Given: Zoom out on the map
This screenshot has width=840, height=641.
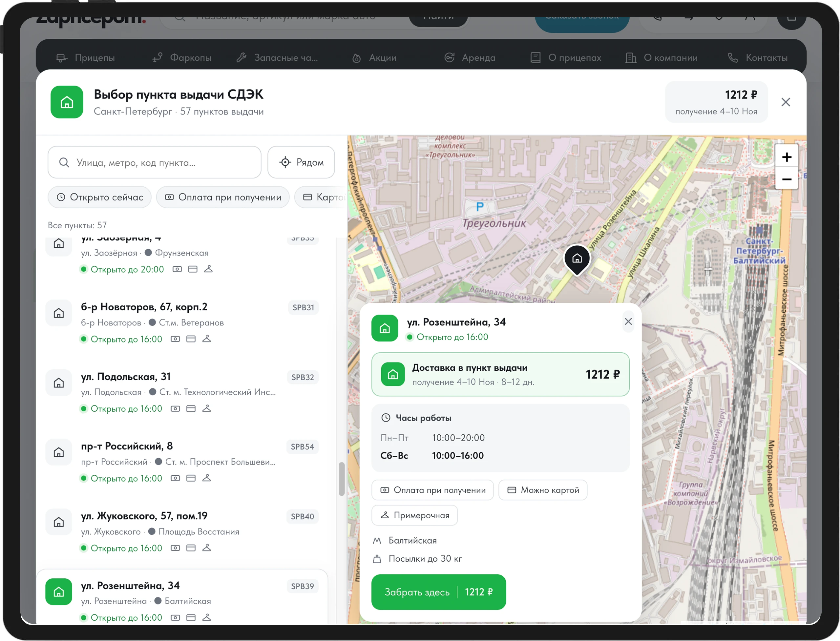Looking at the screenshot, I should tap(786, 179).
